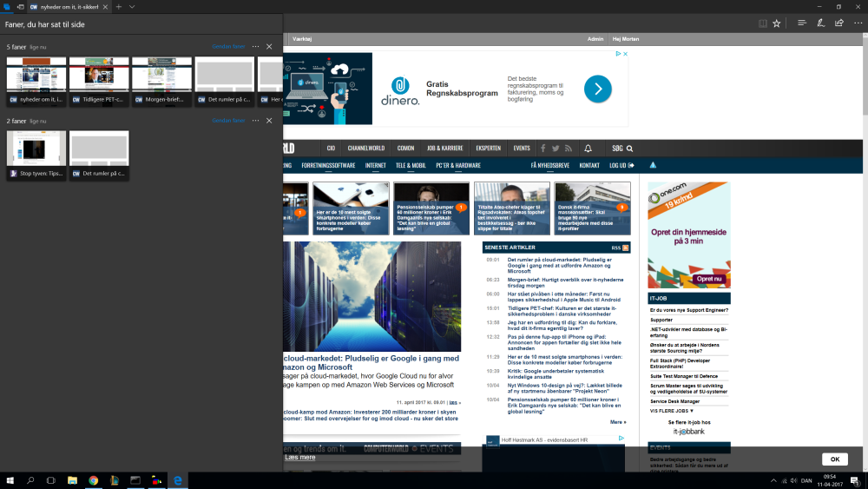This screenshot has width=868, height=489.
Task: Remove the 5 faner group with X
Action: (269, 46)
